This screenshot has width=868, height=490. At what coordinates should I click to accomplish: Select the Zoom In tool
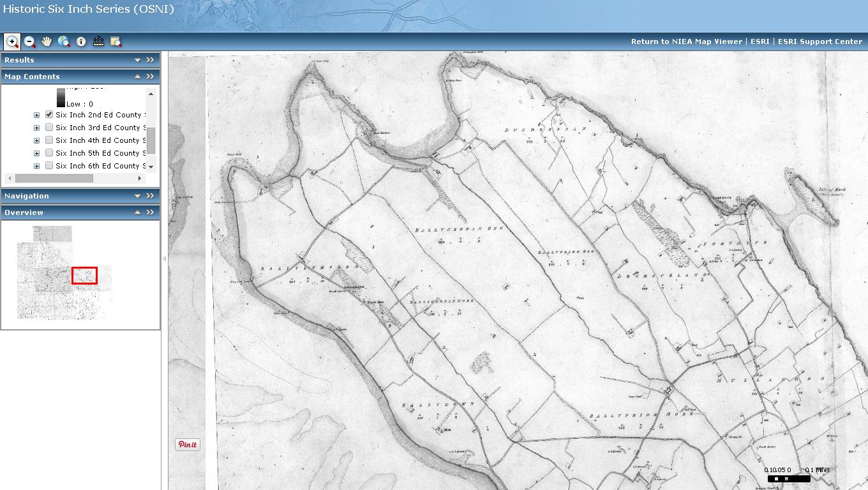[x=12, y=41]
